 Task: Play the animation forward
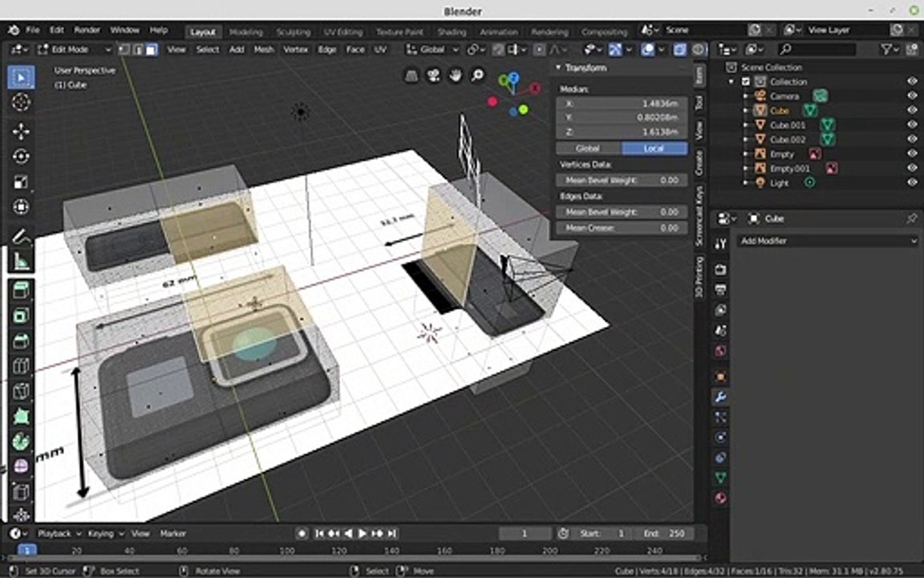click(363, 533)
